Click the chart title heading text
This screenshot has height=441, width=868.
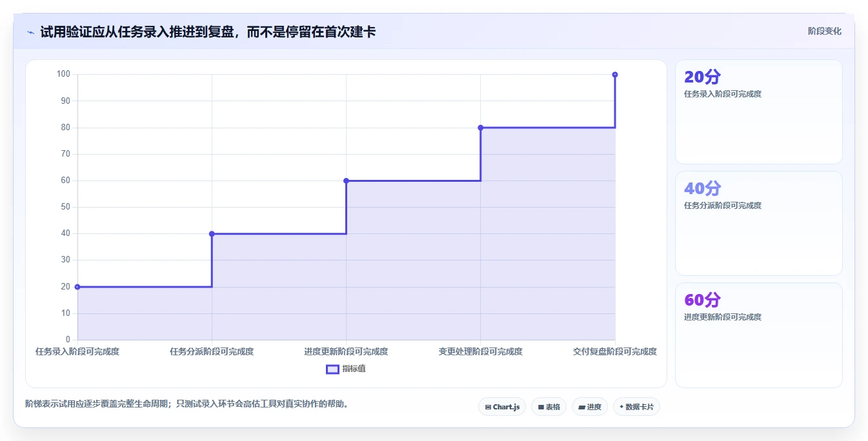pos(208,32)
